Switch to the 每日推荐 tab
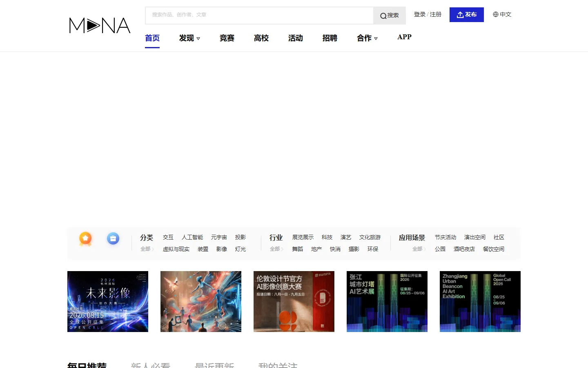 click(87, 365)
